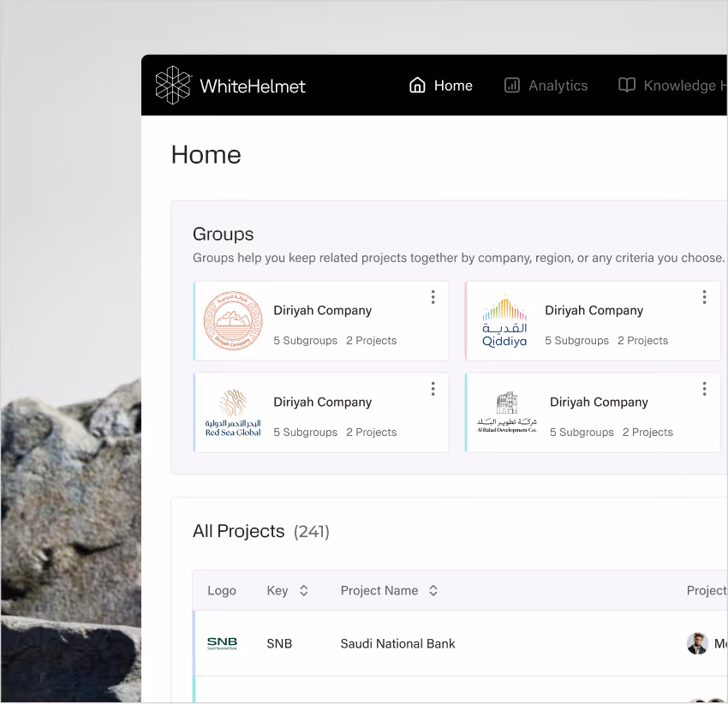Click the WhiteHelmet snowflake logo icon
Screen dimensions: 728x704
tap(173, 85)
